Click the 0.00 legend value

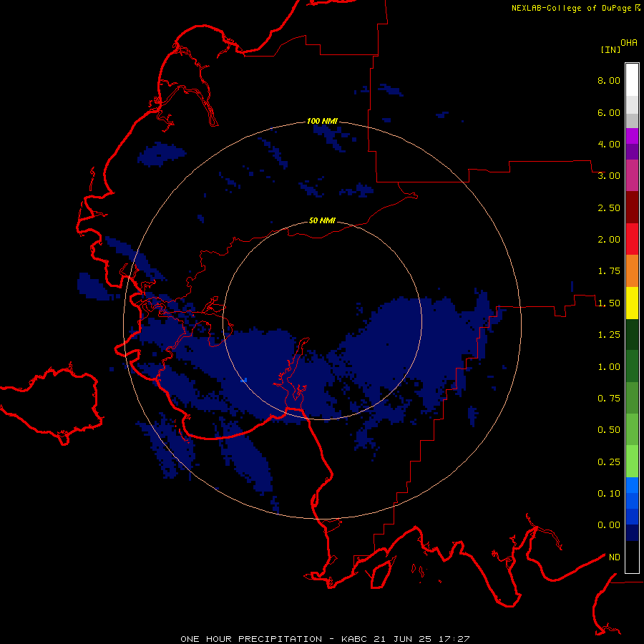click(x=609, y=525)
